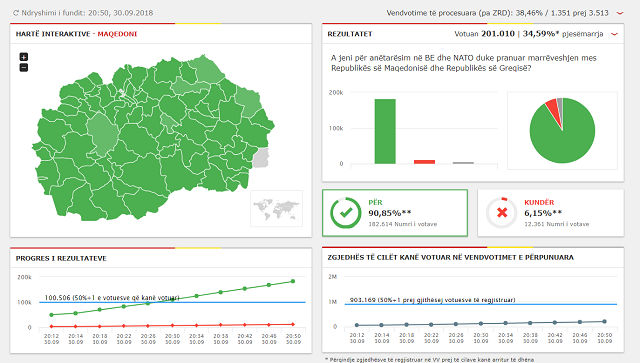Click the green PËR bar in chart

click(385, 131)
